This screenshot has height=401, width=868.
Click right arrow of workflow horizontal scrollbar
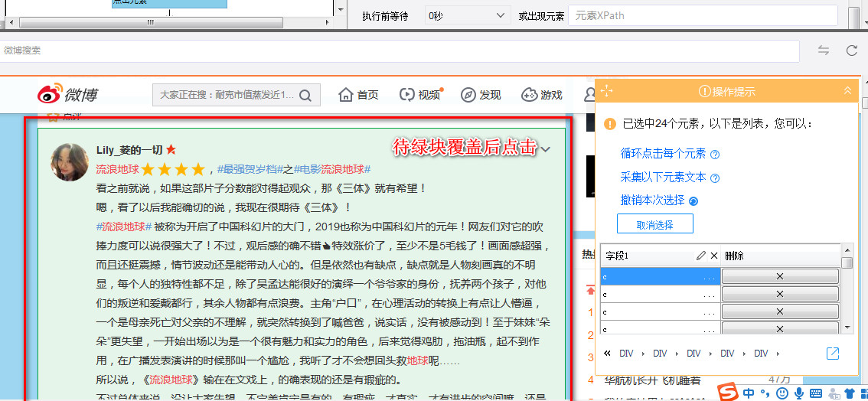click(x=328, y=23)
